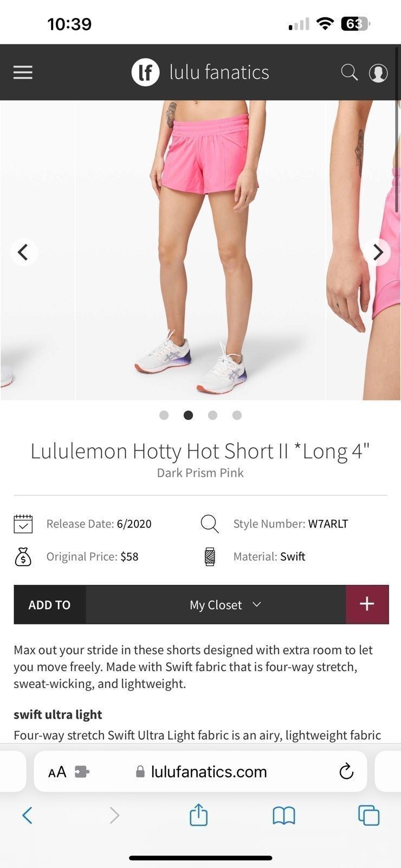Open the AA reader text options
This screenshot has height=868, width=401.
(x=57, y=771)
